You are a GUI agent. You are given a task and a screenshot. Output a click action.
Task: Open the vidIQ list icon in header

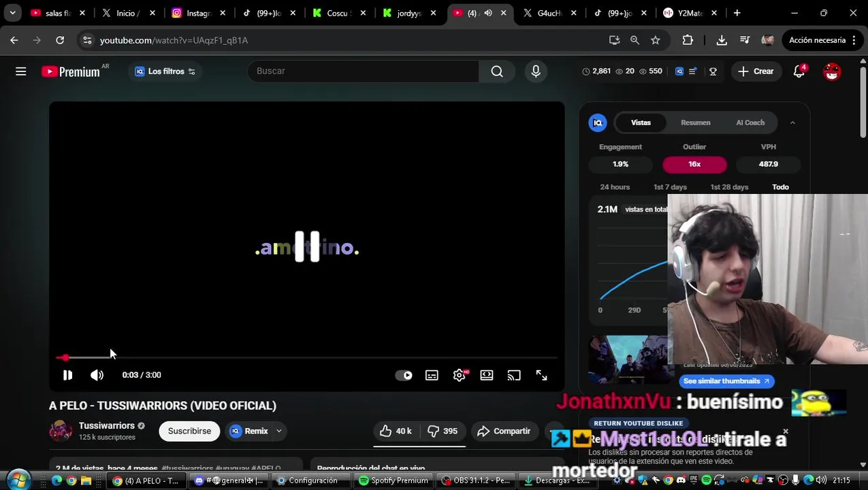click(x=692, y=71)
